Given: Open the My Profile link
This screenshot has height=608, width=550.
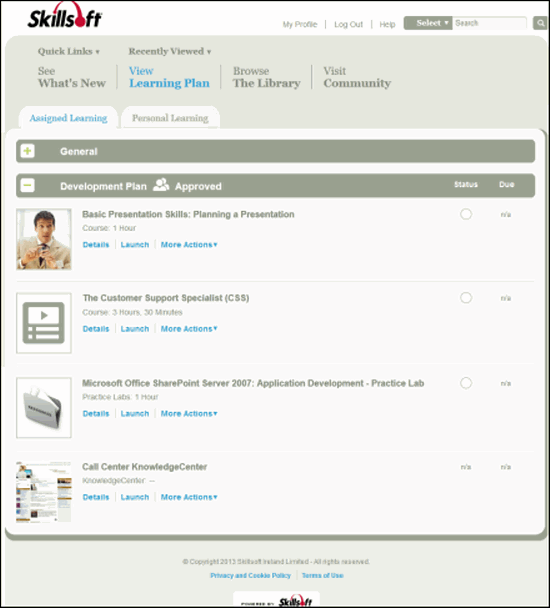Looking at the screenshot, I should pos(300,24).
